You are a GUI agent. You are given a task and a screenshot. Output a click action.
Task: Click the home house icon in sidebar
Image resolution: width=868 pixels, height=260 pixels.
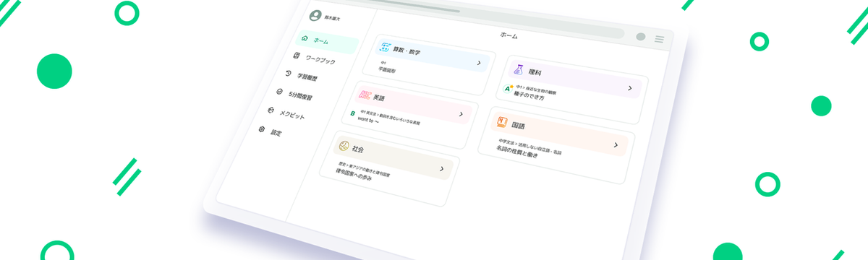tap(305, 38)
